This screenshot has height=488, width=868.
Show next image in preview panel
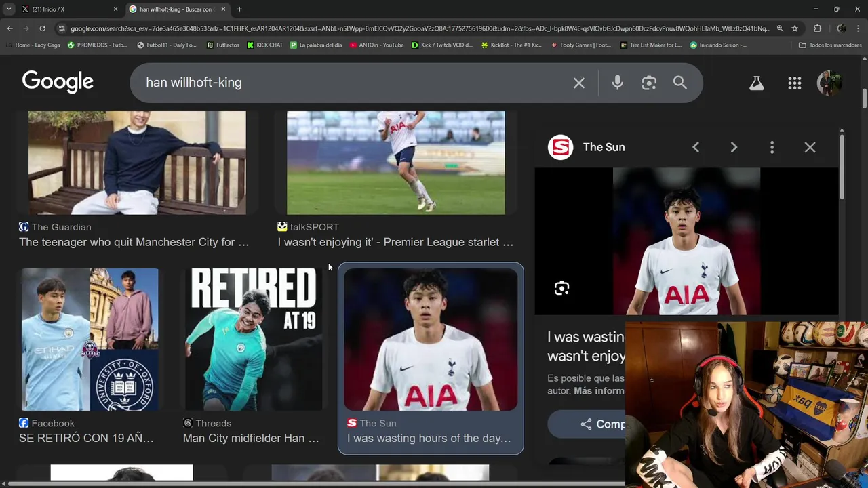[734, 147]
